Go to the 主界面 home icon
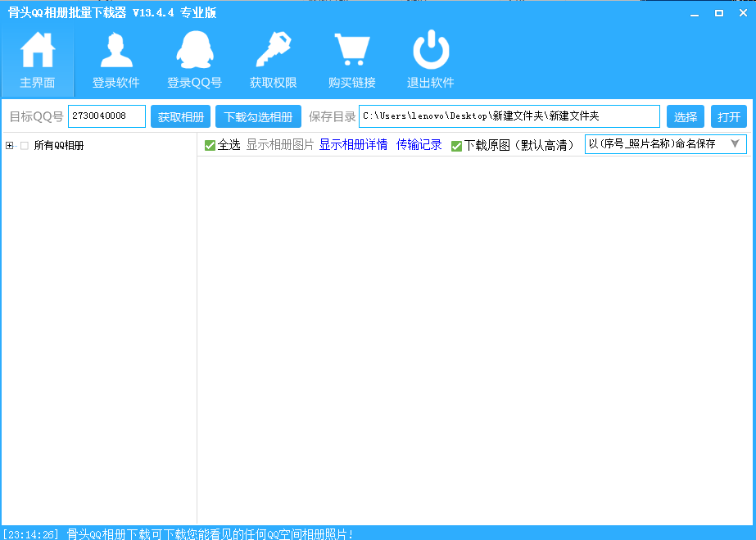This screenshot has height=540, width=756. click(38, 50)
